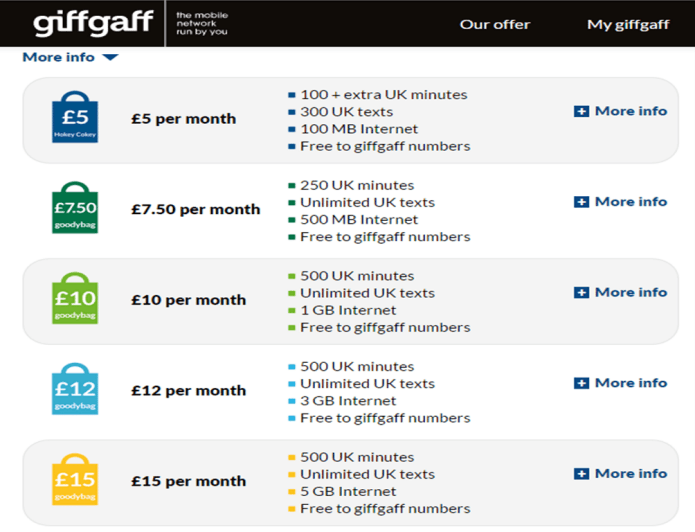
Task: Click plus icon on £5 plan row
Action: [581, 111]
